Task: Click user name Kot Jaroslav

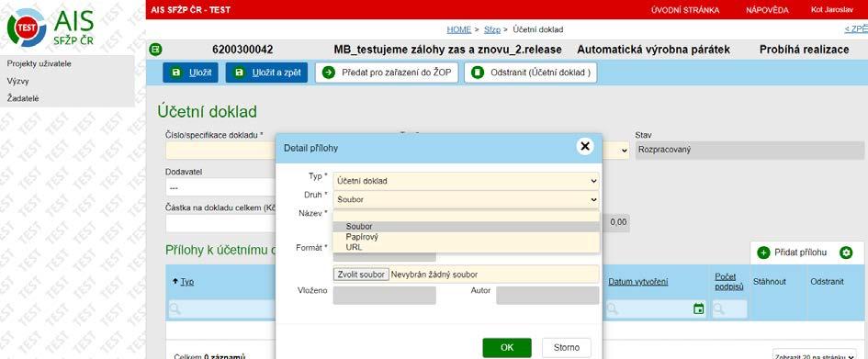Action: (x=831, y=10)
